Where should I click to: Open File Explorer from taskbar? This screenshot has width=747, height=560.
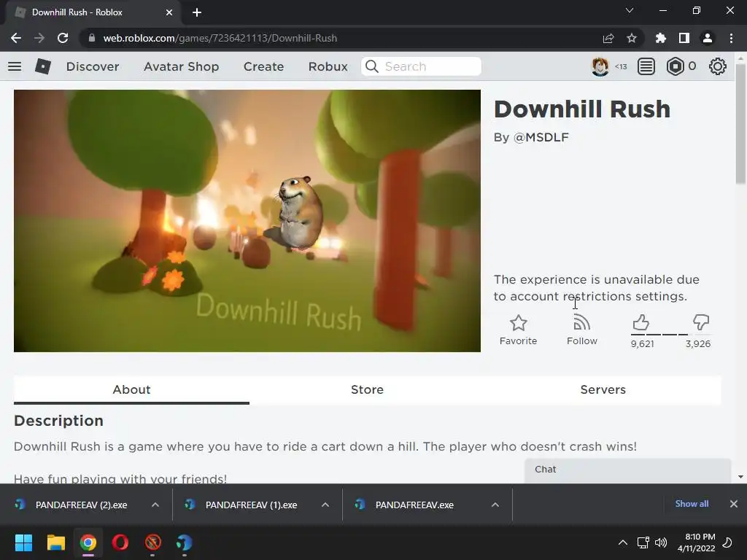pyautogui.click(x=55, y=542)
